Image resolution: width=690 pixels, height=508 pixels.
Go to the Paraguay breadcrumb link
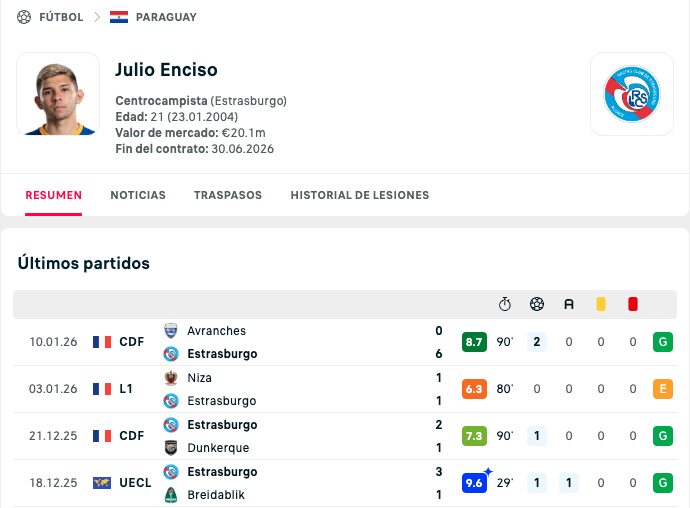[166, 17]
